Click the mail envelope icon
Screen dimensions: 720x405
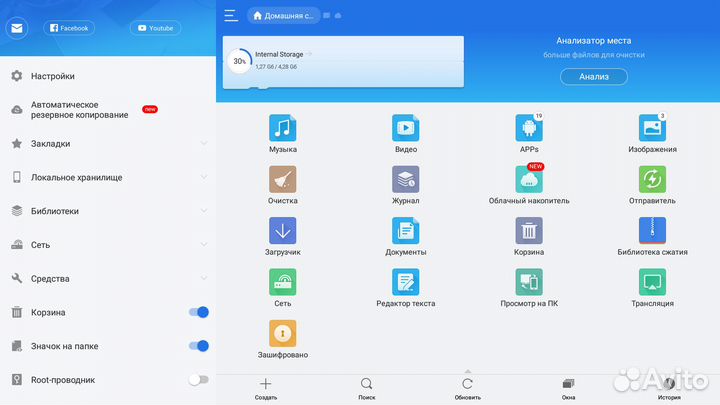pos(17,28)
